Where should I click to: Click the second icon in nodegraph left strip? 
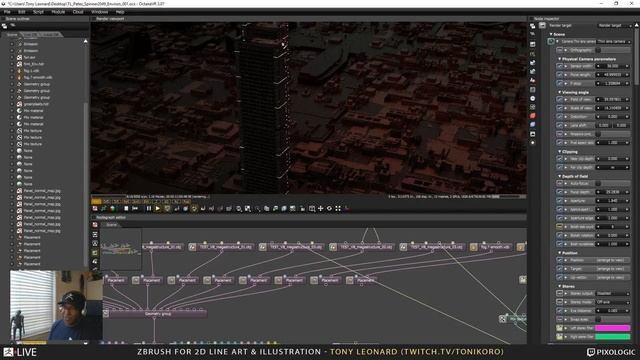coord(95,234)
